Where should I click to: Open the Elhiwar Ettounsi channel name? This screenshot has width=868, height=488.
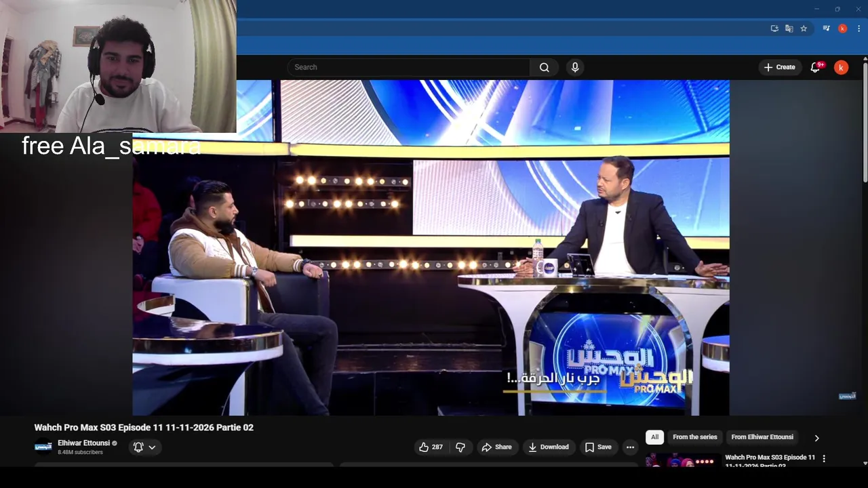[83, 443]
